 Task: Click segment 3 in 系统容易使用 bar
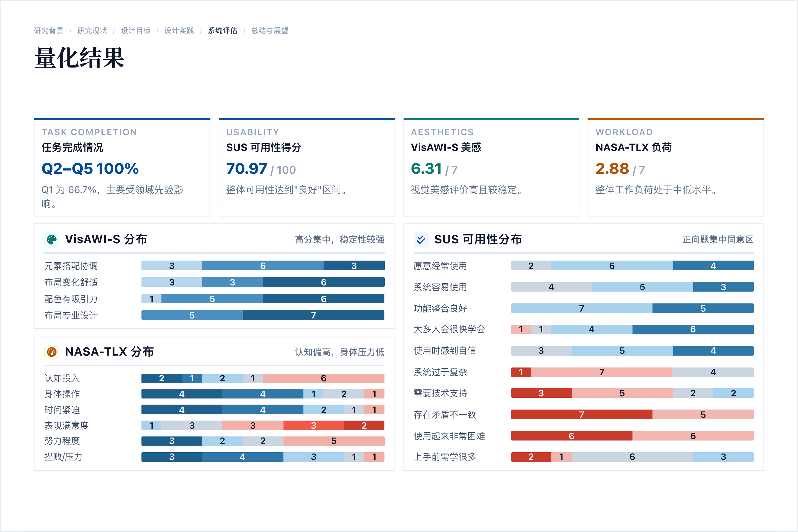723,287
